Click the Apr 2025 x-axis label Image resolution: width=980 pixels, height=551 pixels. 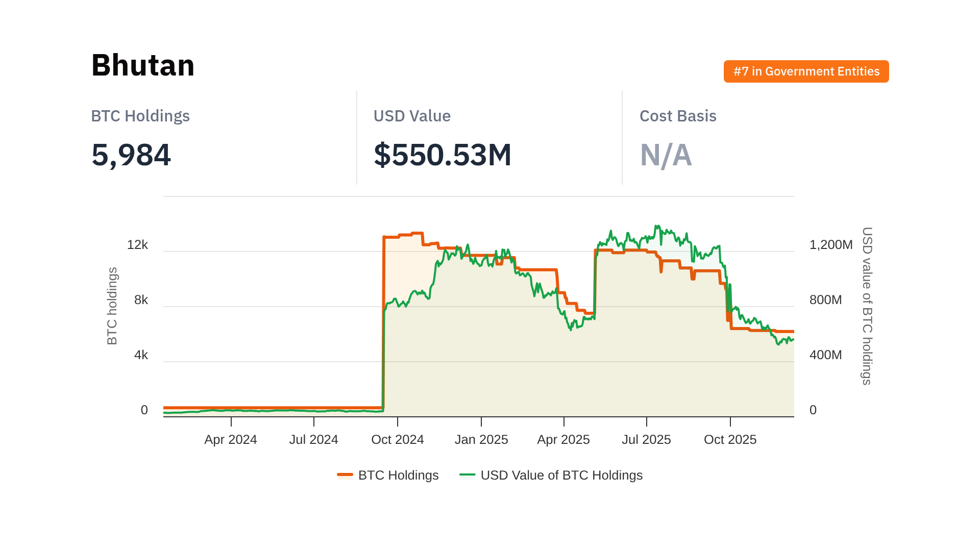[x=563, y=439]
